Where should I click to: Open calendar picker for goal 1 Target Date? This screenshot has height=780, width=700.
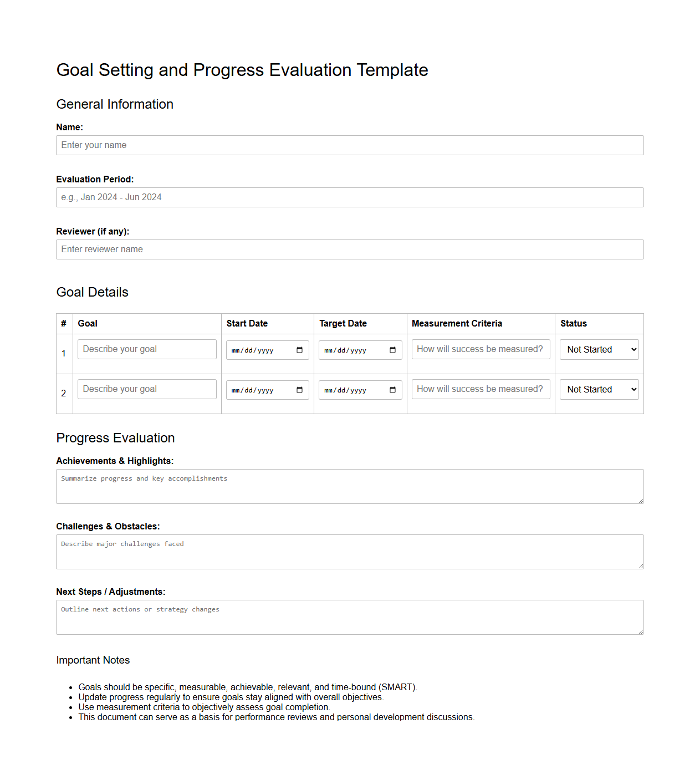pyautogui.click(x=392, y=350)
